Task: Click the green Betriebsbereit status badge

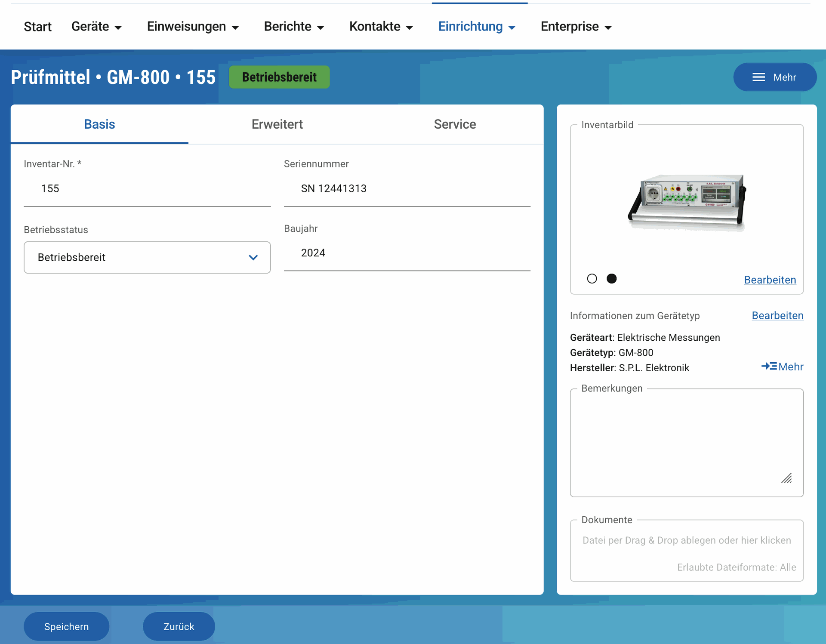Action: click(x=279, y=77)
